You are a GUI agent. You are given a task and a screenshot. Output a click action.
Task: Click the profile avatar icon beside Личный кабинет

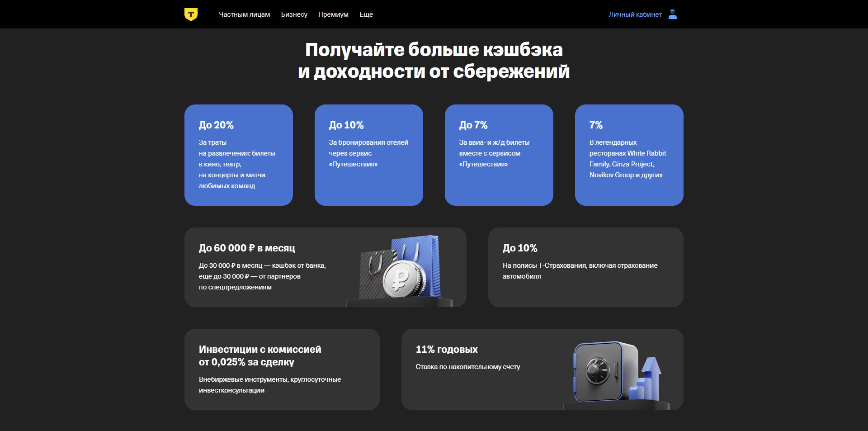point(672,14)
